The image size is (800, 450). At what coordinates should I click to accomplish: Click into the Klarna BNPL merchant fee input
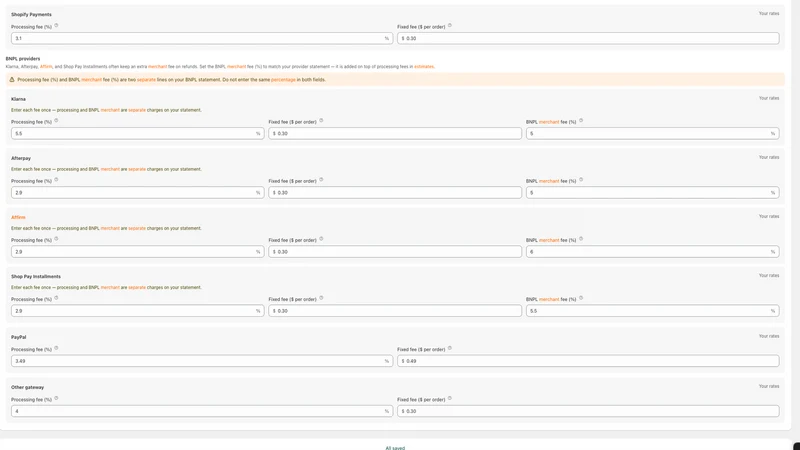coord(653,134)
